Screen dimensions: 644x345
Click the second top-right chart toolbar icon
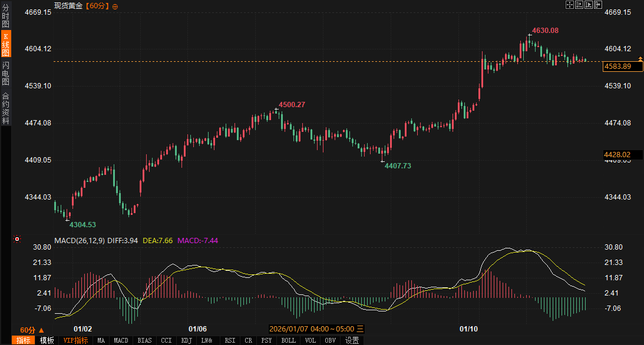tap(579, 5)
